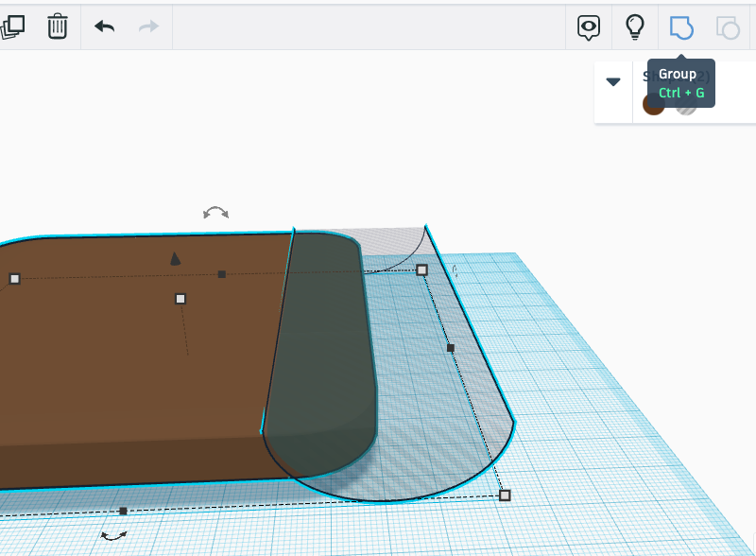
Task: Click the black bottom-edge midpoint handle
Action: click(x=123, y=511)
